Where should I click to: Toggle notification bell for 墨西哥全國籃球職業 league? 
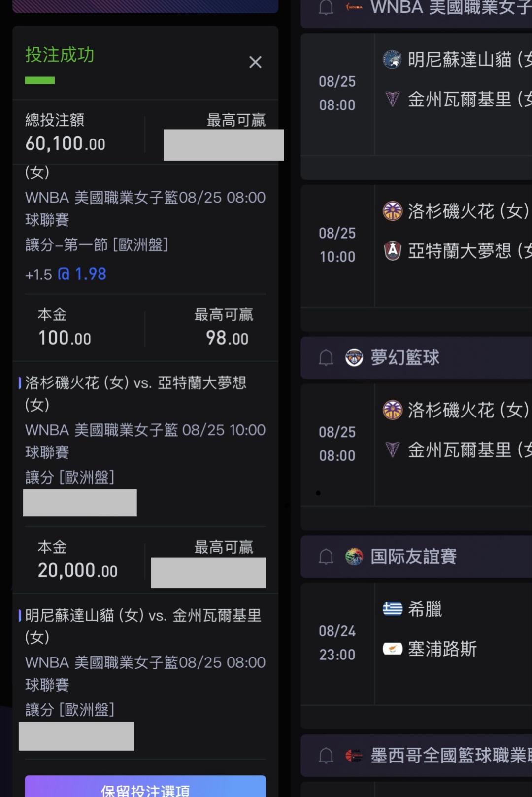coord(326,756)
